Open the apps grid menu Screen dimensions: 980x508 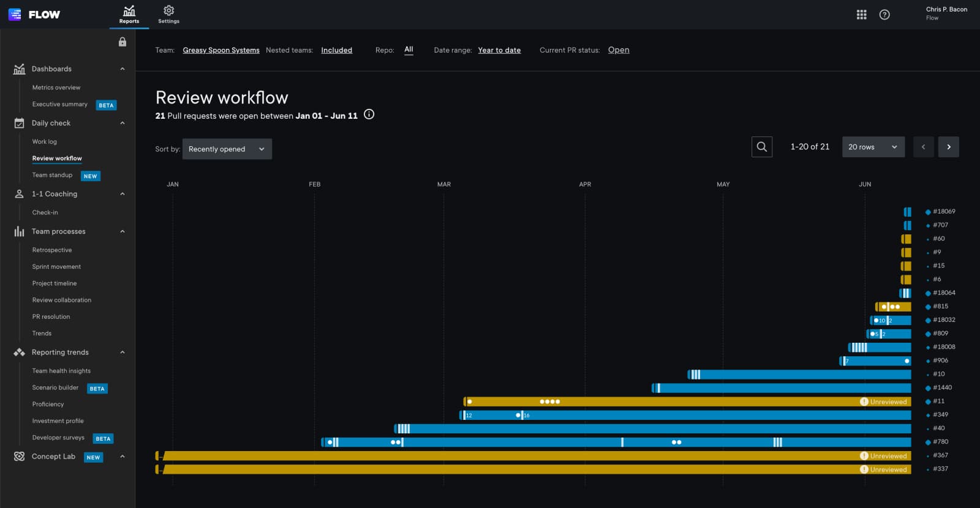(x=861, y=15)
